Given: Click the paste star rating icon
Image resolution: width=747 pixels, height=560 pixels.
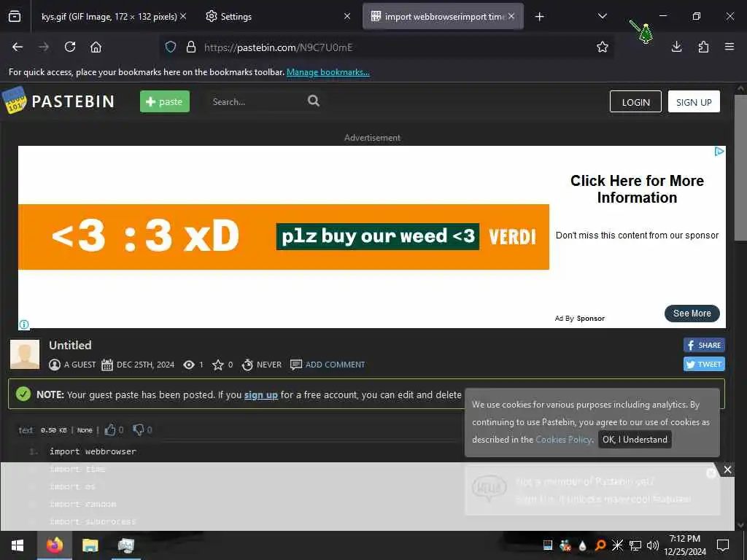Looking at the screenshot, I should [x=217, y=365].
